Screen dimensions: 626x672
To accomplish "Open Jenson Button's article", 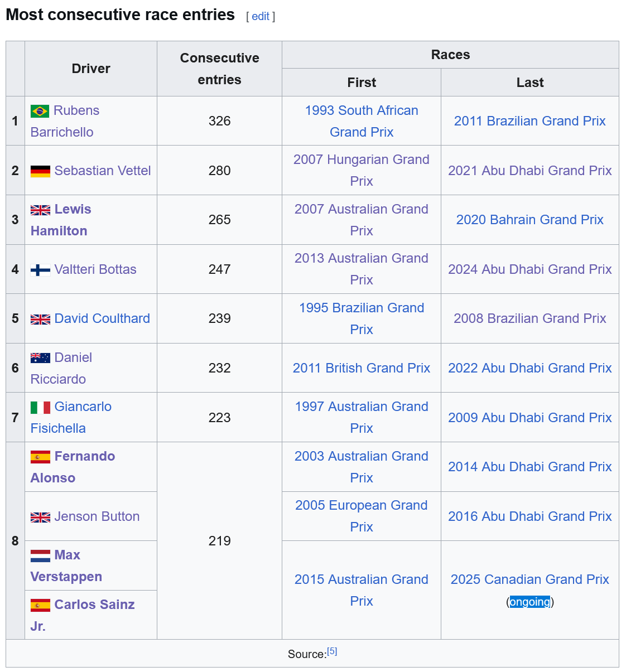I will 97,516.
